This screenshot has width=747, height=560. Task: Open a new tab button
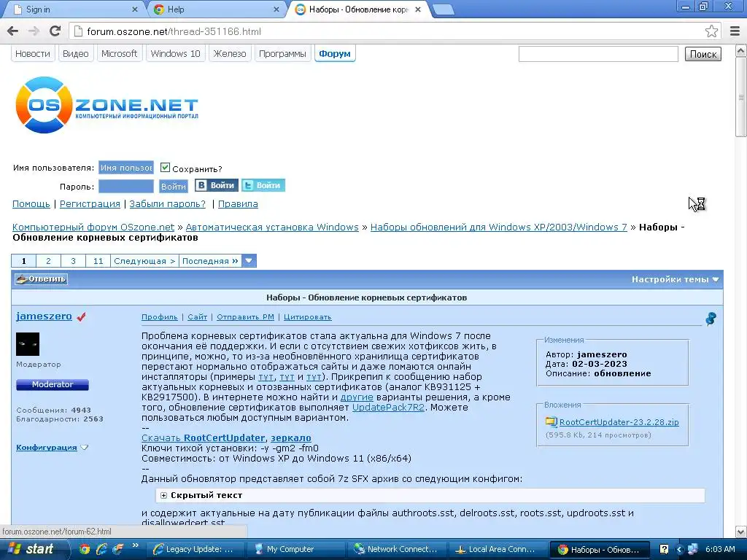click(444, 9)
